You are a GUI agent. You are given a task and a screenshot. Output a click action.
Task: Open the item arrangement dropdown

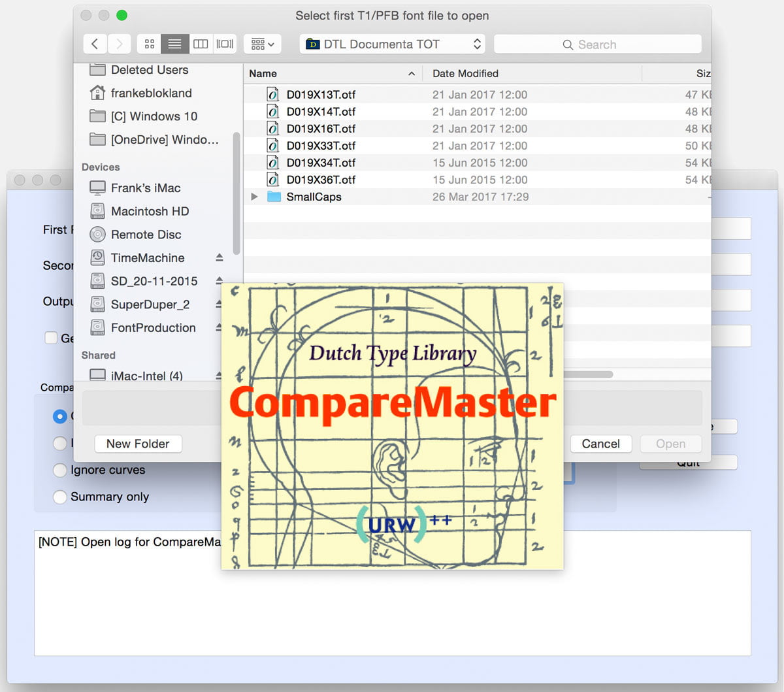coord(263,44)
